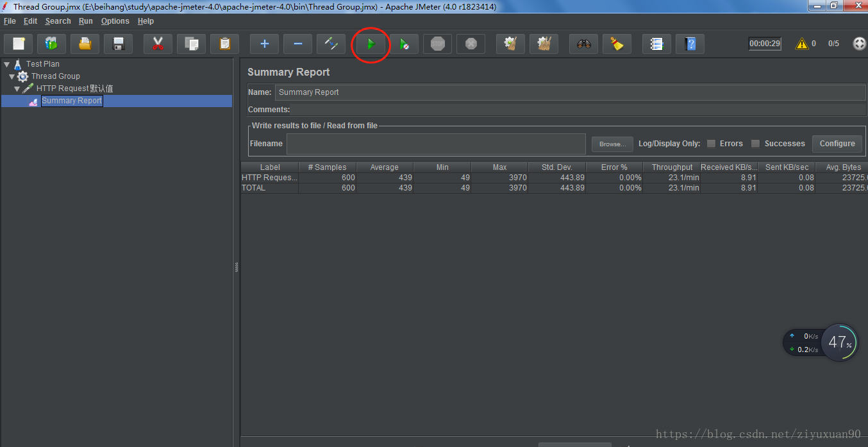The height and width of the screenshot is (447, 868).
Task: Open Help with question mark icon
Action: tap(690, 44)
